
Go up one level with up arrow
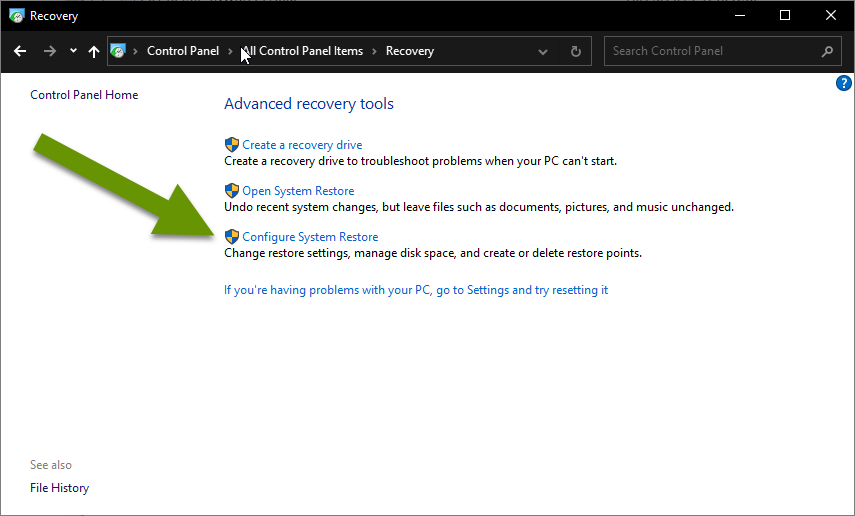(94, 51)
